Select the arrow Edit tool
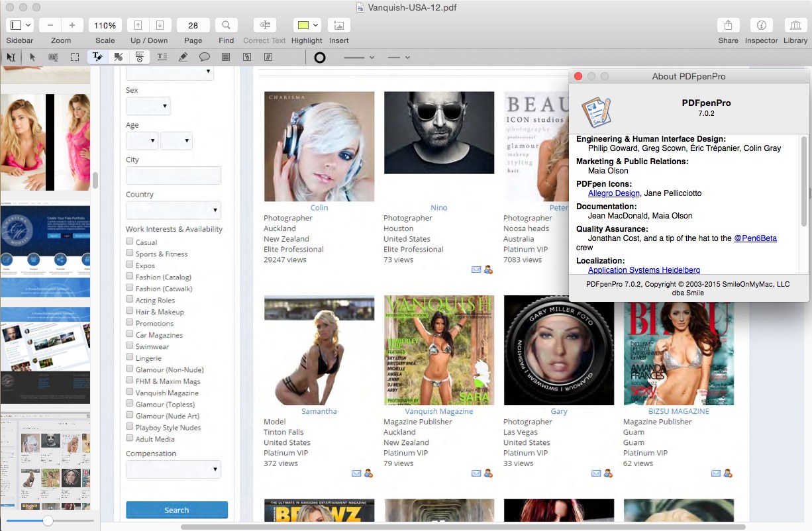This screenshot has height=531, width=812. point(32,57)
